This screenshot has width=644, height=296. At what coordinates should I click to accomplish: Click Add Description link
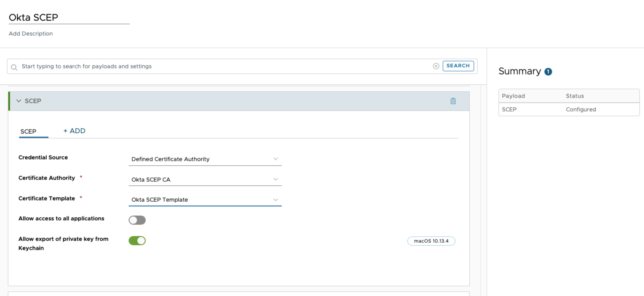(x=31, y=34)
